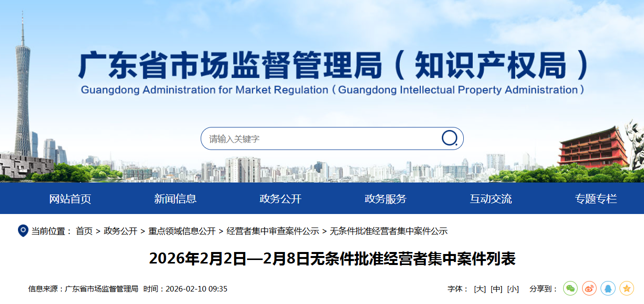Open 互动交流 navigation item
Screen dimensions: 644x304
point(491,198)
